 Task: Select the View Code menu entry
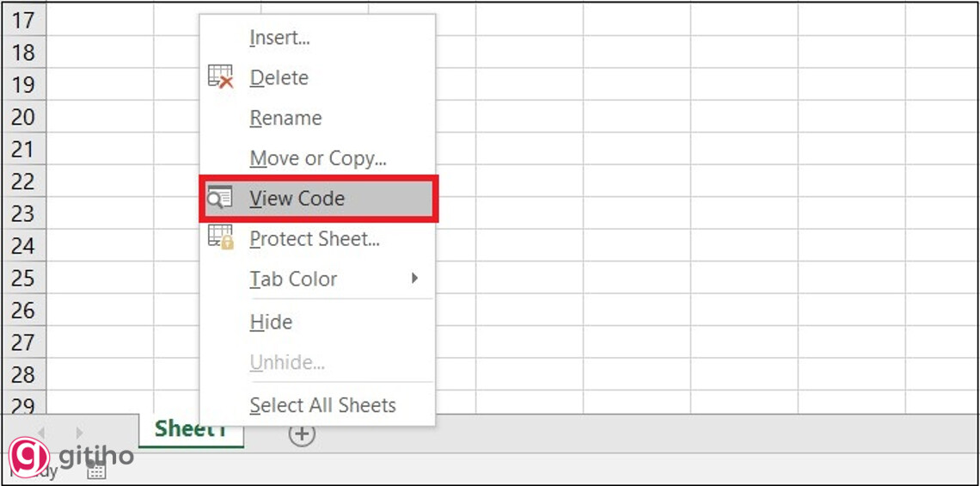pos(297,199)
